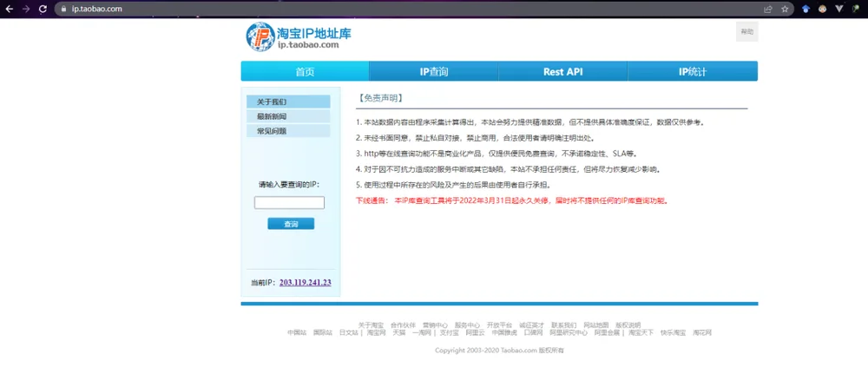The width and height of the screenshot is (868, 374).
Task: Click the current IP link 203.119.241.23
Action: click(305, 282)
